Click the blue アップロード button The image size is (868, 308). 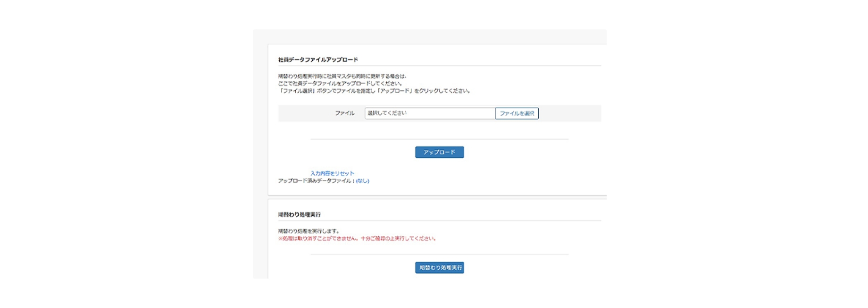[x=439, y=152]
